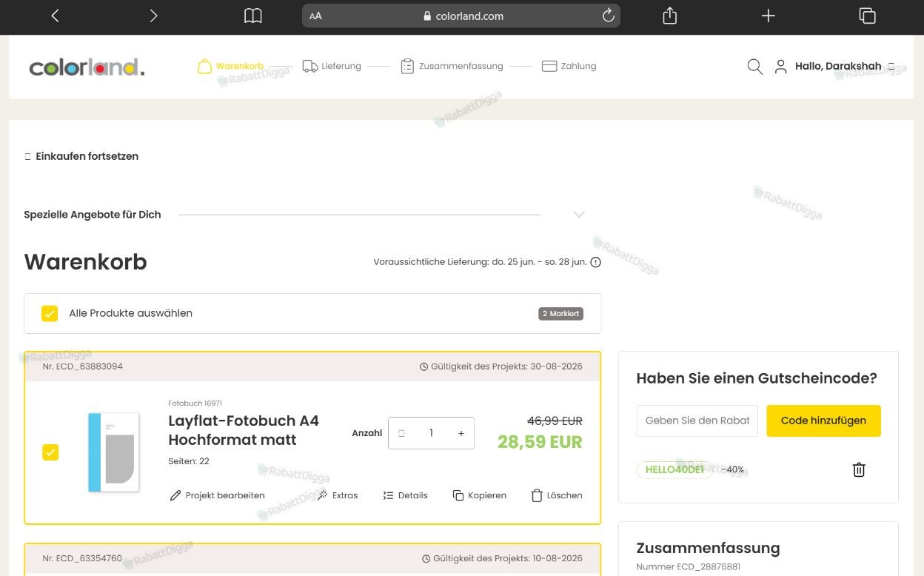Uncheck the Layflat-Fotobuch A4 product checkbox
The height and width of the screenshot is (576, 924).
[x=50, y=452]
